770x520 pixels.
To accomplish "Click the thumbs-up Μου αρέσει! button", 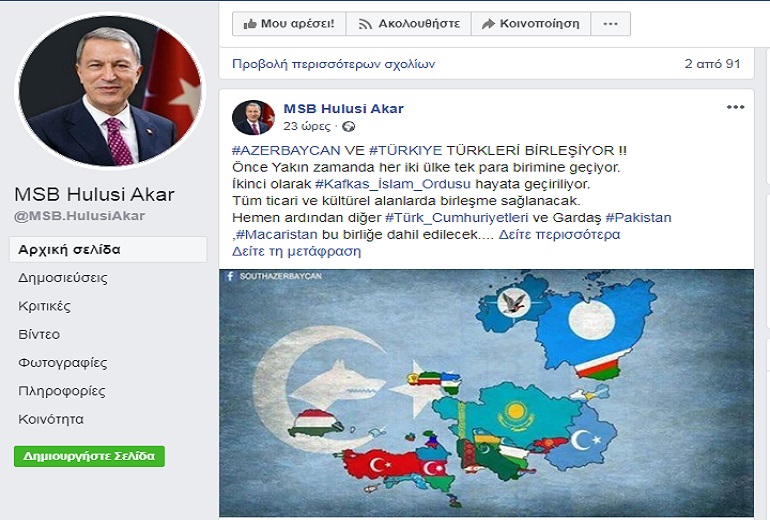I will point(289,24).
